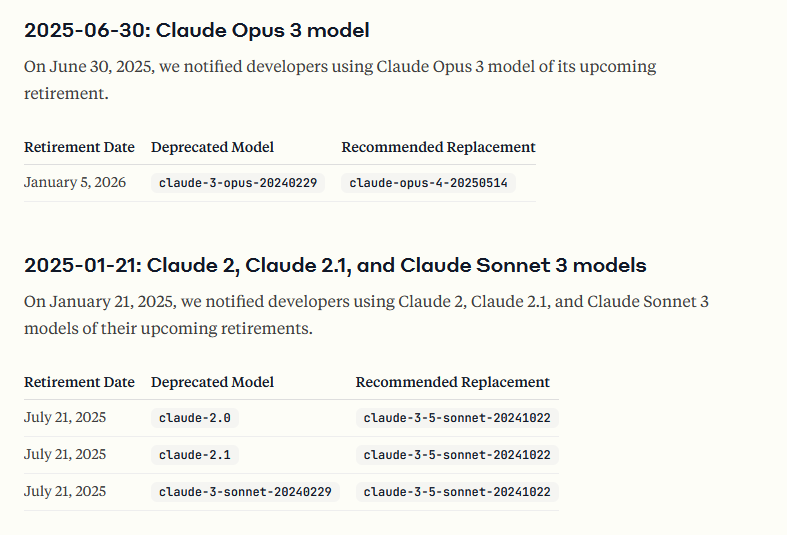Click the January 5, 2026 retirement date
Image resolution: width=787 pixels, height=535 pixels.
click(x=75, y=182)
